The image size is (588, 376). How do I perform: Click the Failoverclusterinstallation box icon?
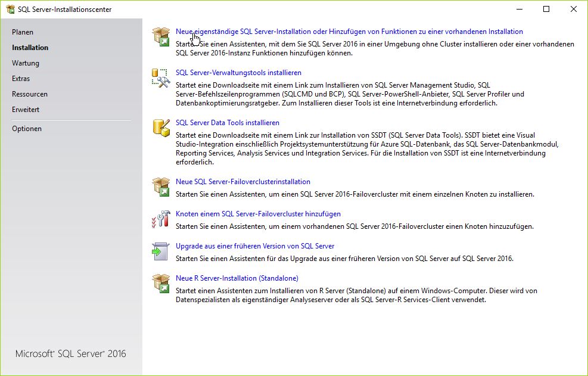click(161, 187)
